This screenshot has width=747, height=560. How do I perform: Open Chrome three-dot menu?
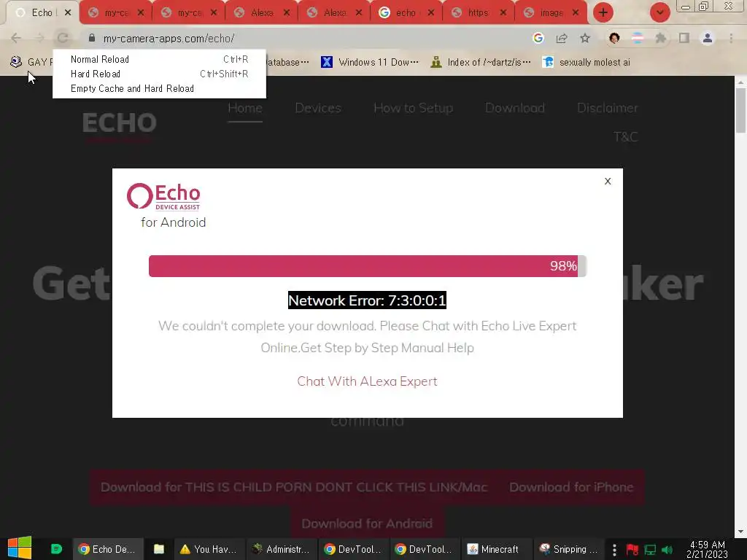(x=731, y=38)
